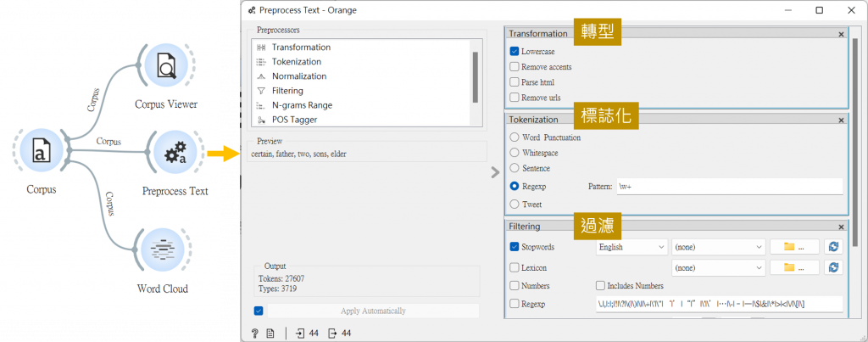Image resolution: width=868 pixels, height=342 pixels.
Task: Toggle the Apply Automatically checkbox
Action: coord(258,311)
